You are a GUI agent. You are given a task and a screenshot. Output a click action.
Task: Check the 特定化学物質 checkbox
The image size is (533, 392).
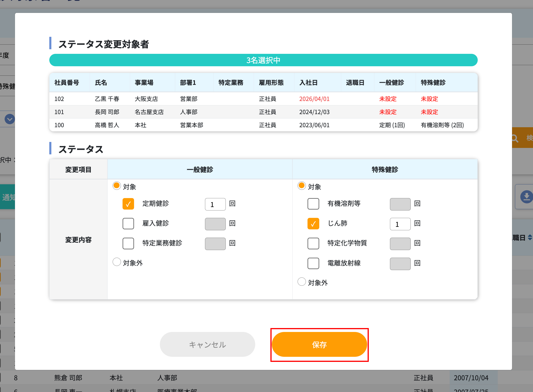click(x=313, y=243)
